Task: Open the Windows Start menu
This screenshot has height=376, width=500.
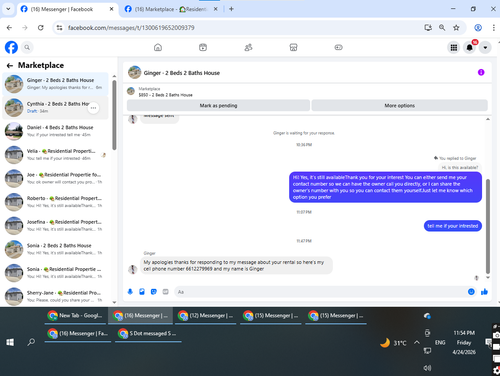Action: pyautogui.click(x=10, y=342)
